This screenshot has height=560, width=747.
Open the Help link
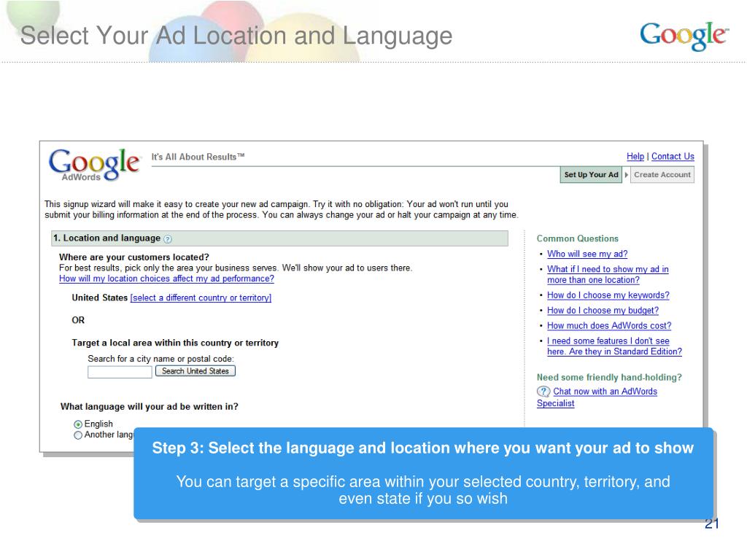pyautogui.click(x=635, y=156)
